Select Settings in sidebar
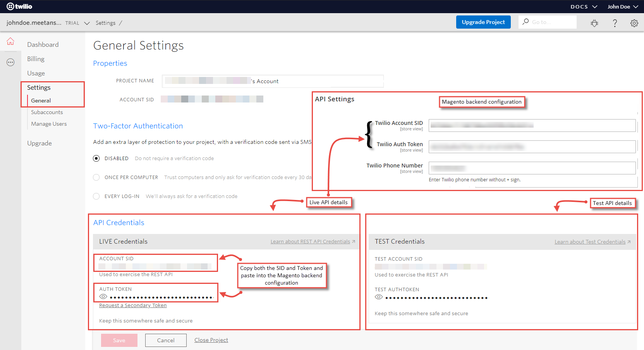This screenshot has width=644, height=350. tap(39, 87)
